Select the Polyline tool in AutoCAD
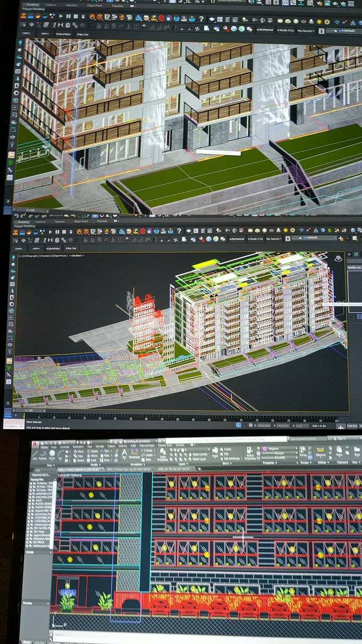 click(x=43, y=454)
